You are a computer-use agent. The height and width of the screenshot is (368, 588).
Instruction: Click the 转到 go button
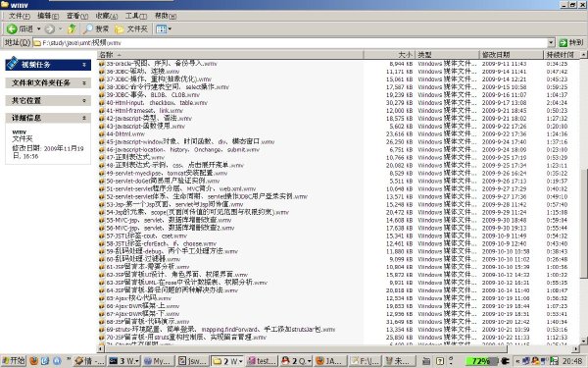pyautogui.click(x=570, y=43)
